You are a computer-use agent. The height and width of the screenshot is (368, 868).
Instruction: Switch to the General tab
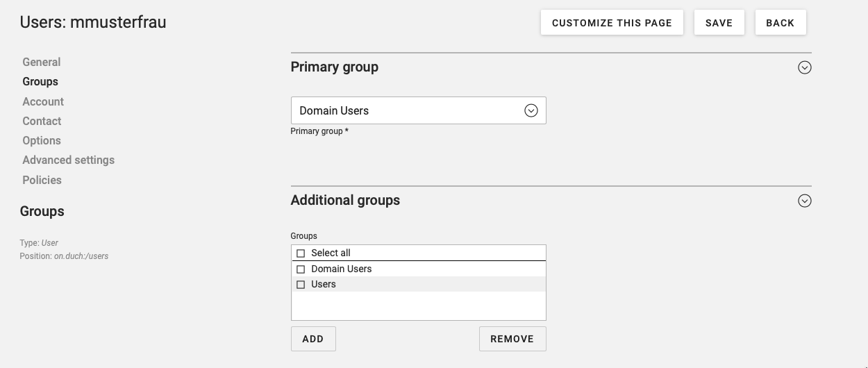42,62
